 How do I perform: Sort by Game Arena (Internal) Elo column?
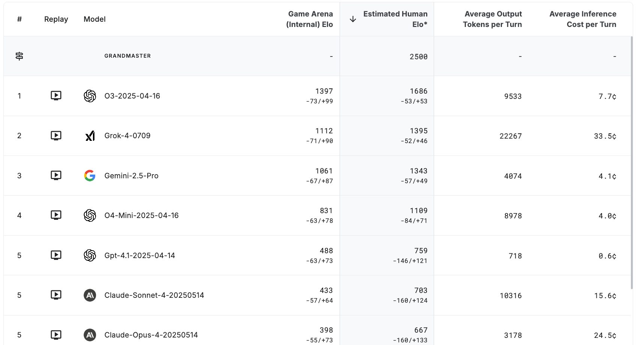[x=309, y=19]
